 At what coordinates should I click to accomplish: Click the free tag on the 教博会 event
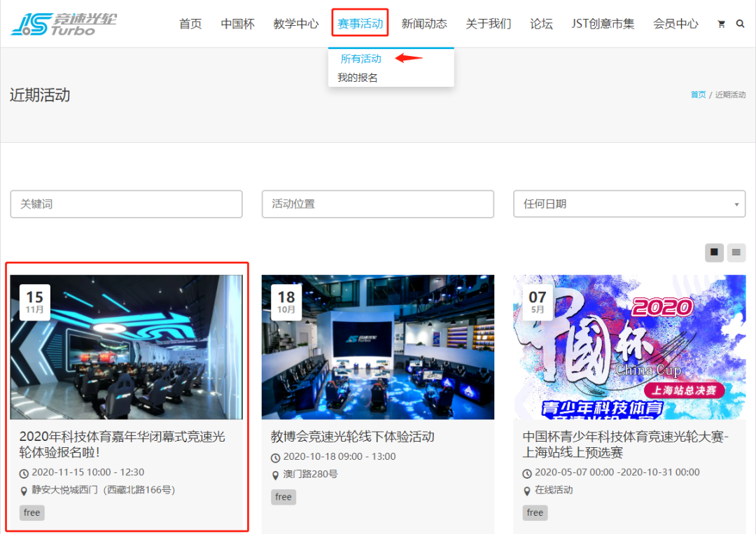coord(283,497)
